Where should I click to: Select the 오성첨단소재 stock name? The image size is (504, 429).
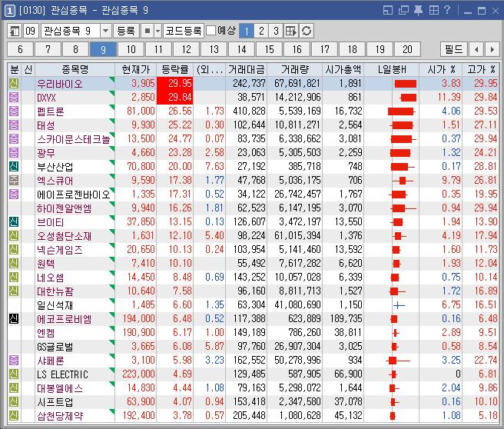pos(65,236)
